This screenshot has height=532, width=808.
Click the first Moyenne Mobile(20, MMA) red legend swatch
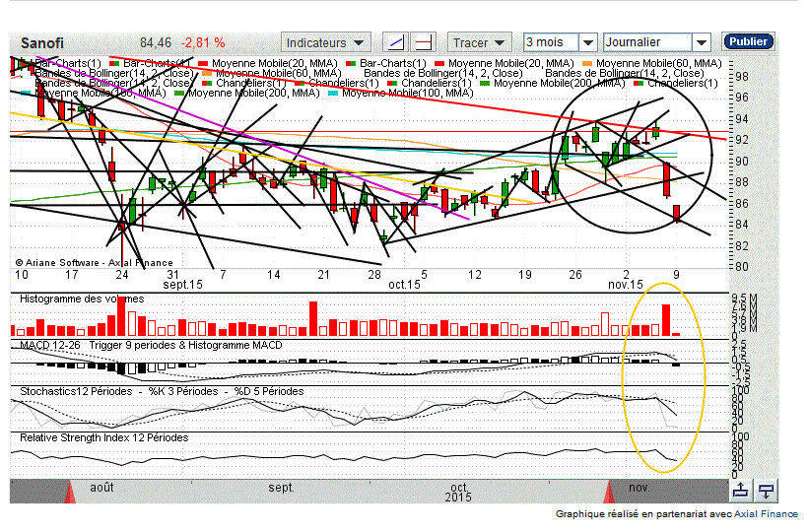[x=203, y=63]
